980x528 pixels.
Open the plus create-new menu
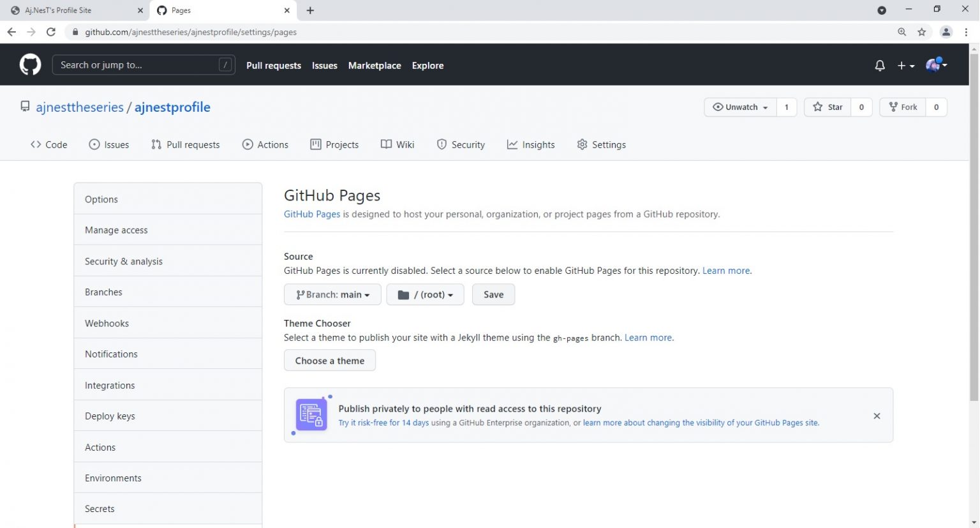[x=905, y=66]
